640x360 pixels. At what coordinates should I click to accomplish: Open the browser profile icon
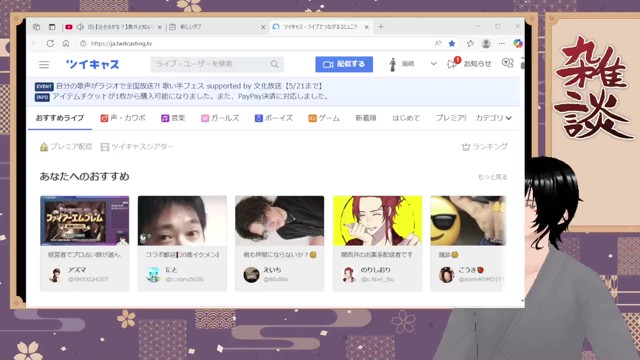[x=486, y=43]
